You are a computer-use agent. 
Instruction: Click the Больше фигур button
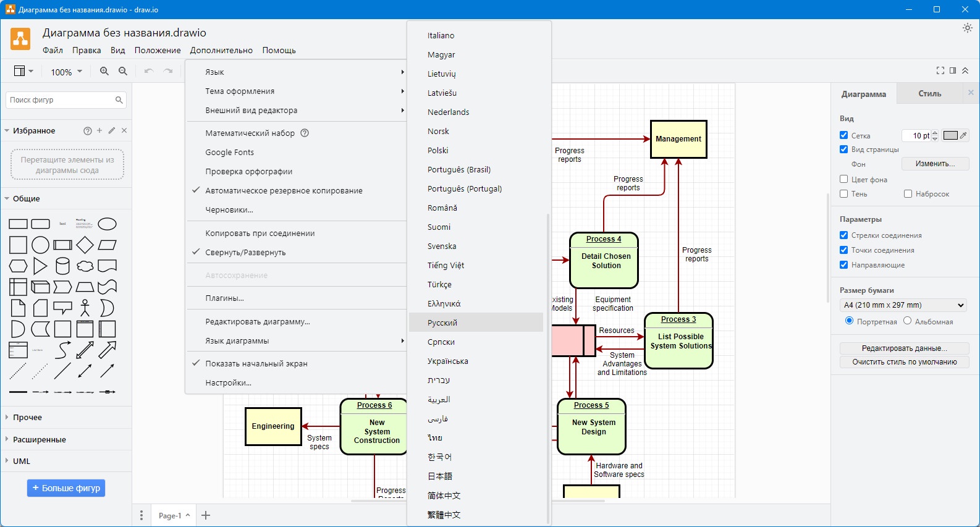66,488
